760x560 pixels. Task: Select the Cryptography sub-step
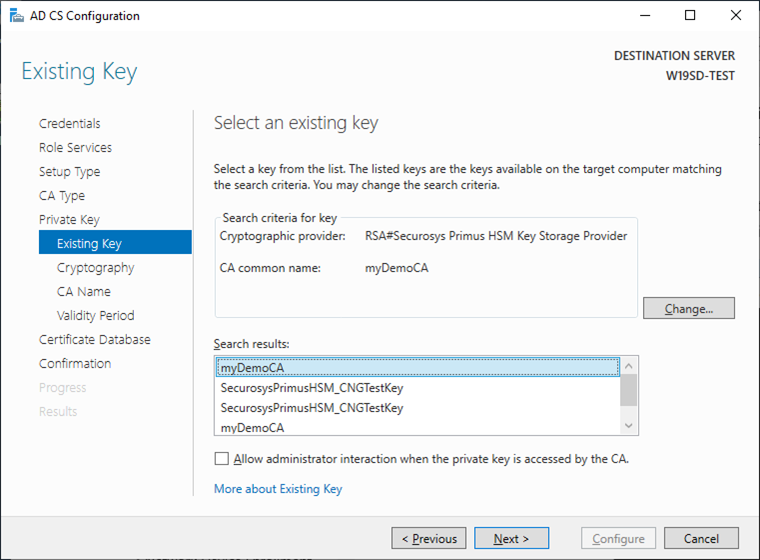coord(96,268)
